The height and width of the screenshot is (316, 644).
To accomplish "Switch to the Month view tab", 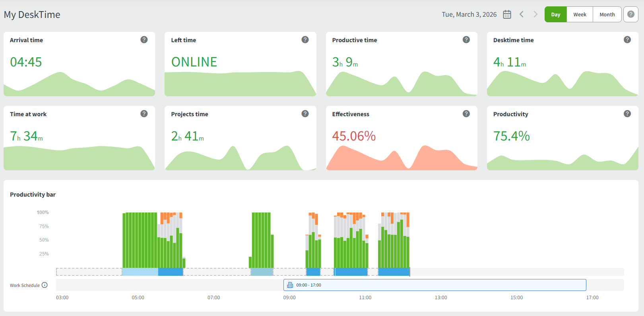I will pyautogui.click(x=607, y=14).
